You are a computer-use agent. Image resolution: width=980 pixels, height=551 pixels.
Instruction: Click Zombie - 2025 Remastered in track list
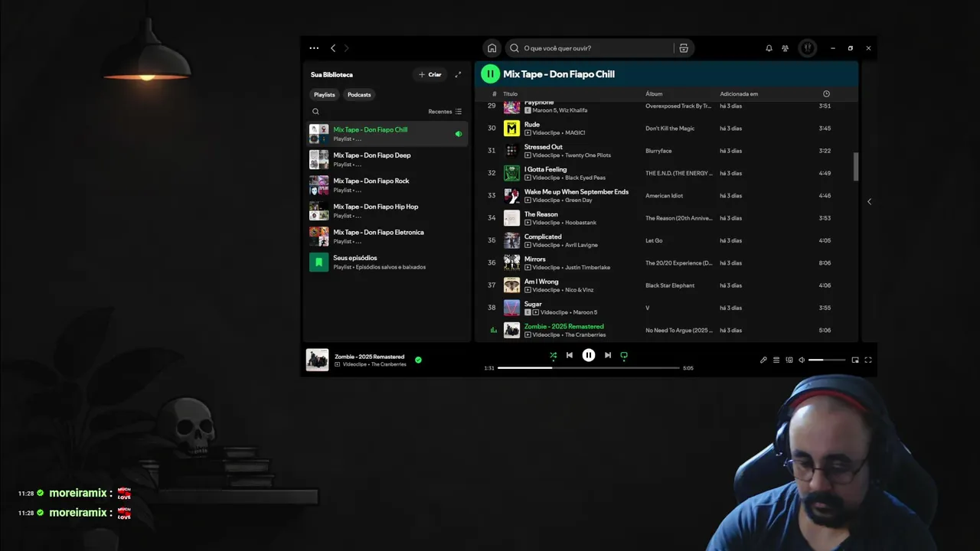pyautogui.click(x=563, y=327)
